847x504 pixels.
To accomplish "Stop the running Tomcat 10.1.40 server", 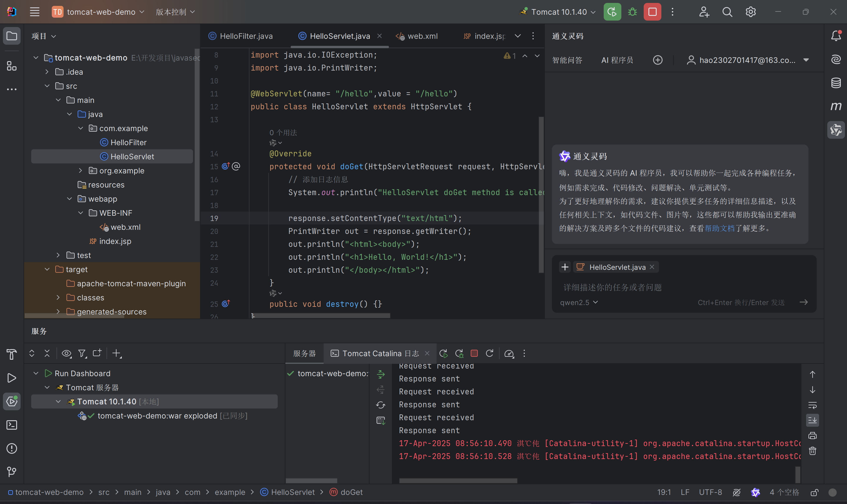I will tap(652, 12).
